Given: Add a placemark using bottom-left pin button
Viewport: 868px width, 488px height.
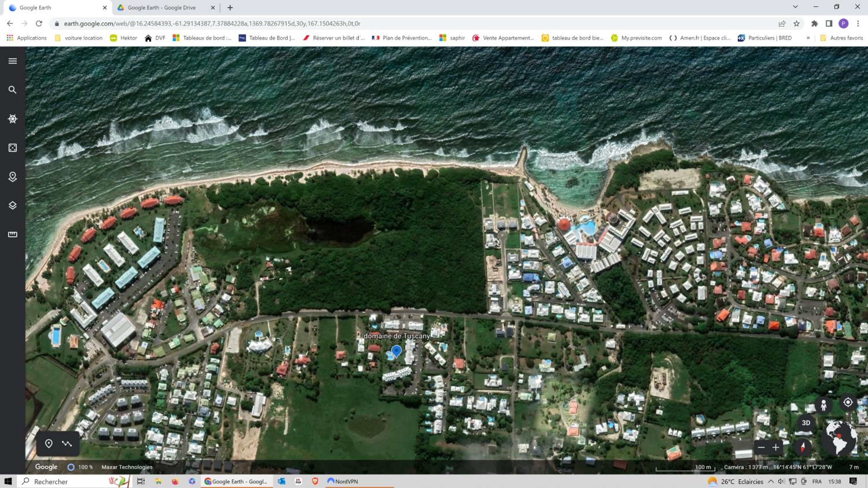Looking at the screenshot, I should coord(49,443).
